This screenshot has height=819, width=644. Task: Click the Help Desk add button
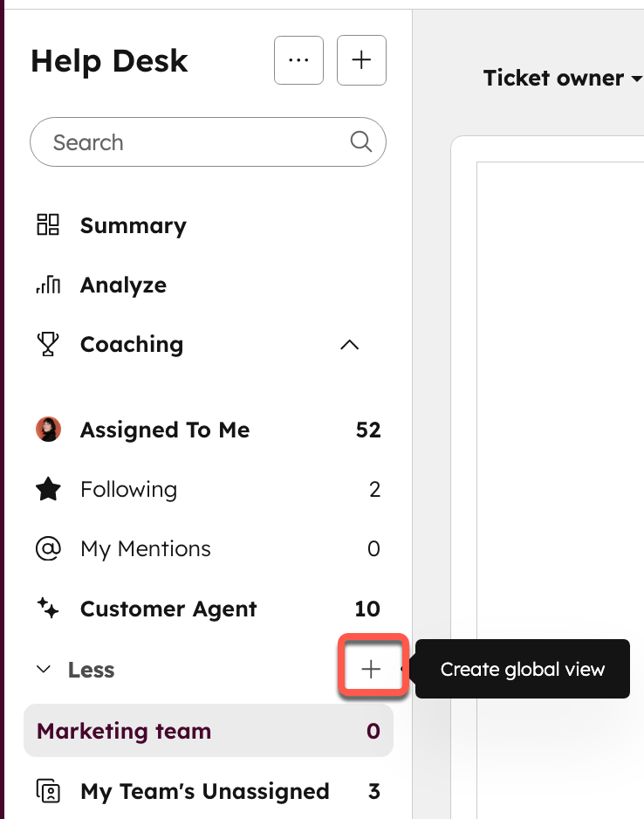pyautogui.click(x=361, y=60)
